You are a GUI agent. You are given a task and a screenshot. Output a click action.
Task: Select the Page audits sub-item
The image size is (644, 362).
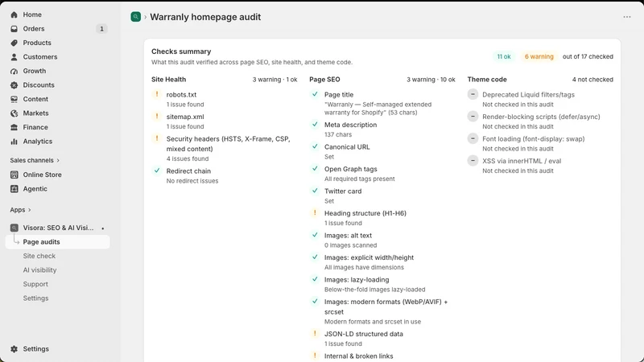click(x=57, y=242)
